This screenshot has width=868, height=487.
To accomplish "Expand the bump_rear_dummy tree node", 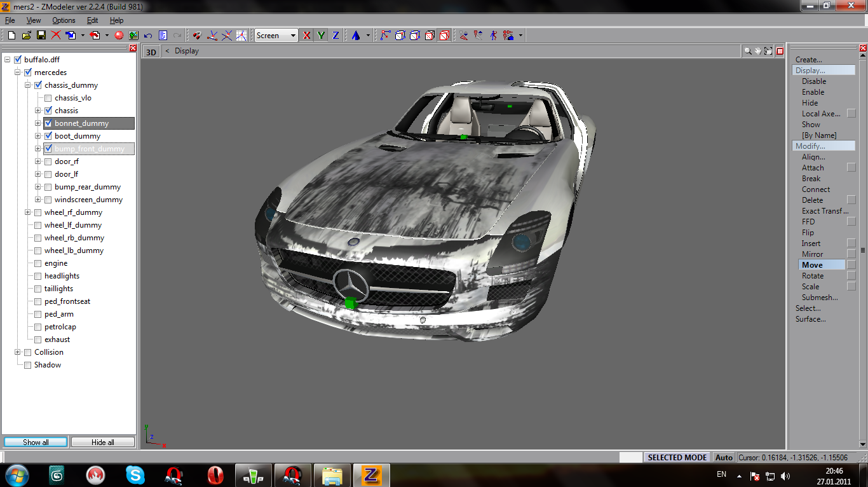I will (x=38, y=187).
